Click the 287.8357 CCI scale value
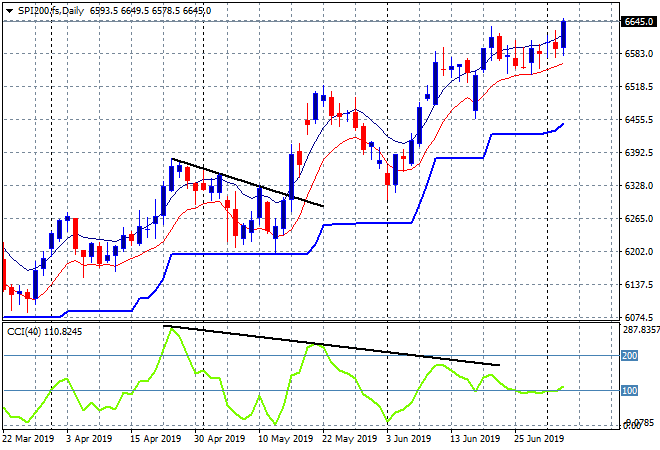 (641, 329)
